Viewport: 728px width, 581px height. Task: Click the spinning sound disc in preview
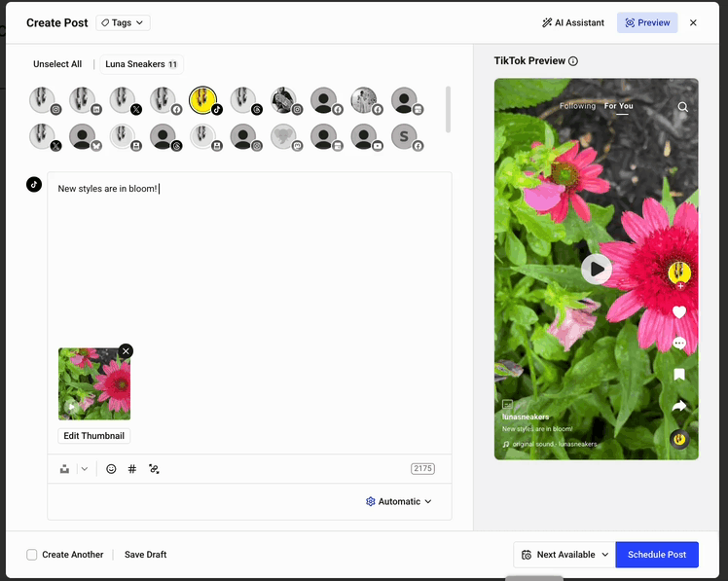[x=679, y=439]
